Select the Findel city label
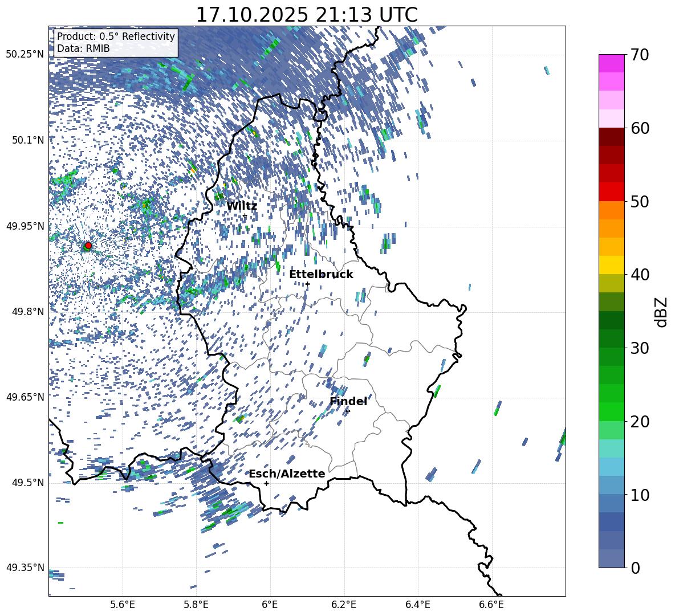The height and width of the screenshot is (616, 675). 348,401
